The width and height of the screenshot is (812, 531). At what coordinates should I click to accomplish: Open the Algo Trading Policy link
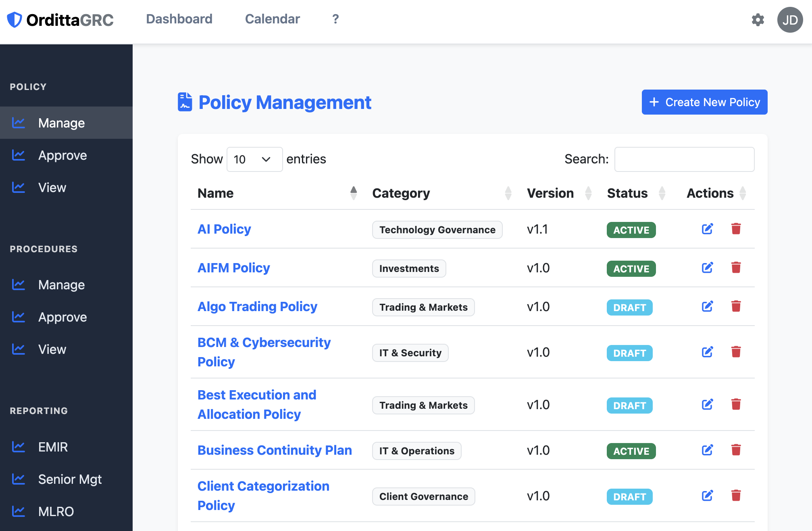pyautogui.click(x=257, y=307)
